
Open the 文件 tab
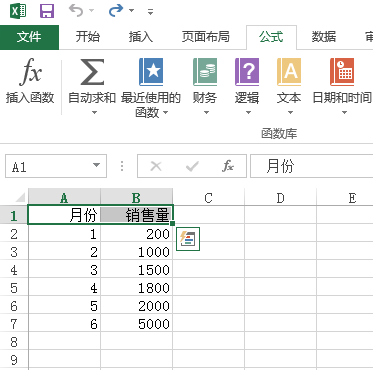(x=29, y=37)
